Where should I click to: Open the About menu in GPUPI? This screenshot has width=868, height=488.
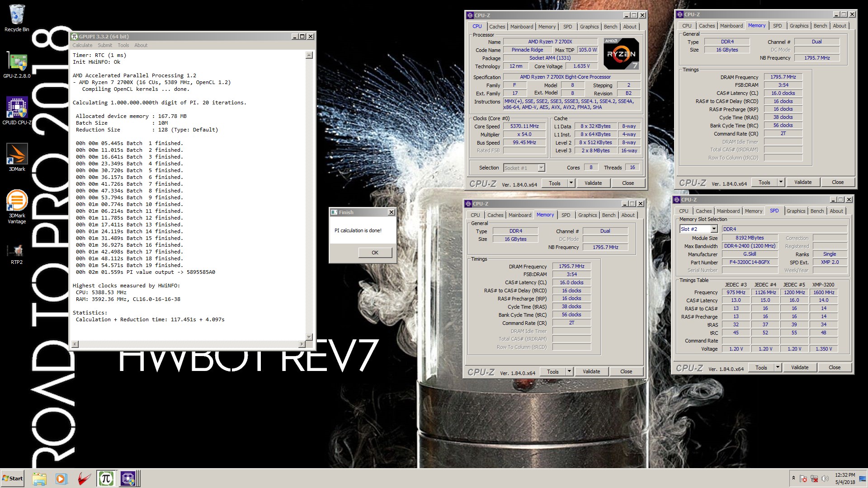pyautogui.click(x=141, y=45)
